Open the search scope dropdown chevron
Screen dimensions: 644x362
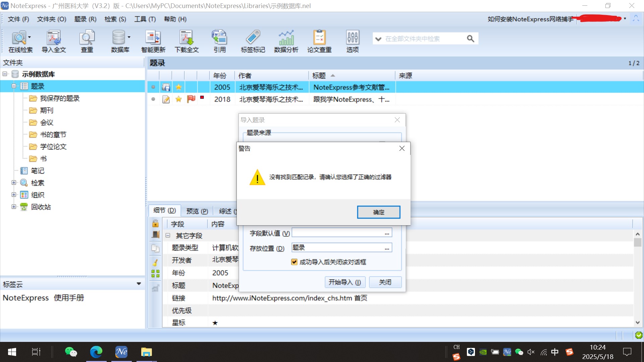click(378, 39)
